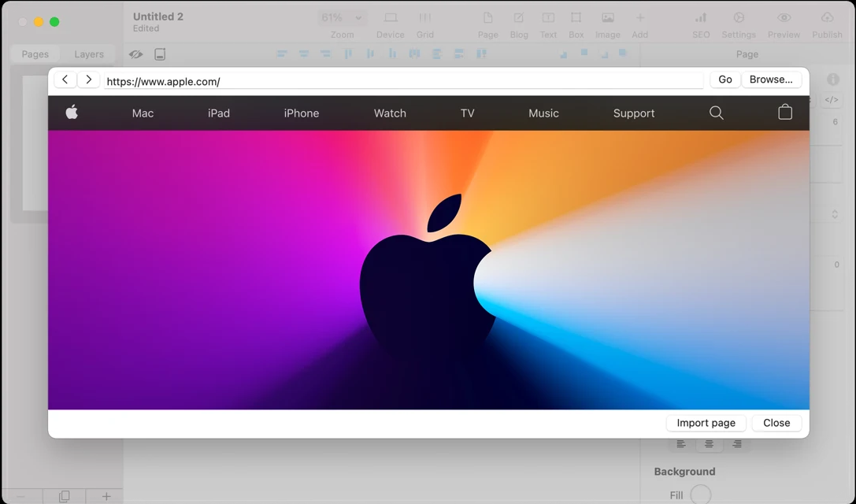Select center alignment in the inspector

point(709,444)
